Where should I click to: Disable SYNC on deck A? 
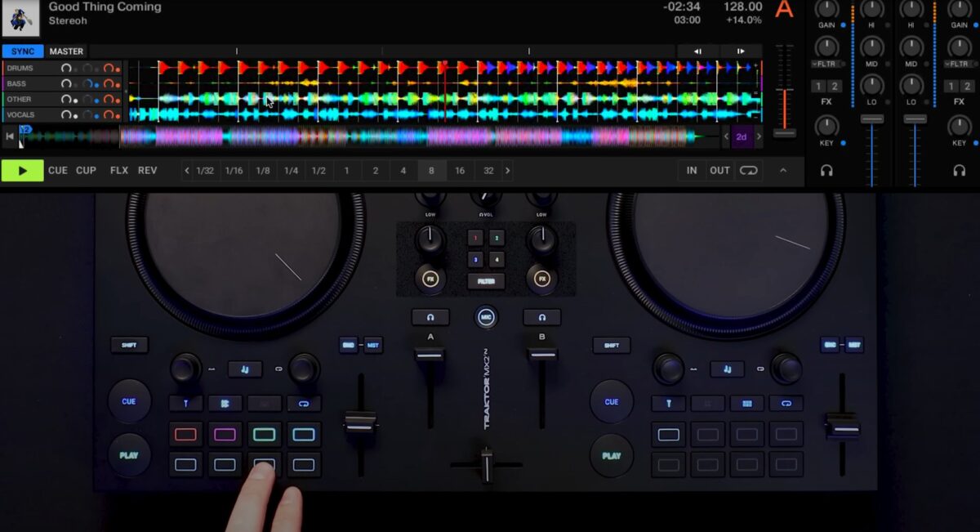(22, 51)
